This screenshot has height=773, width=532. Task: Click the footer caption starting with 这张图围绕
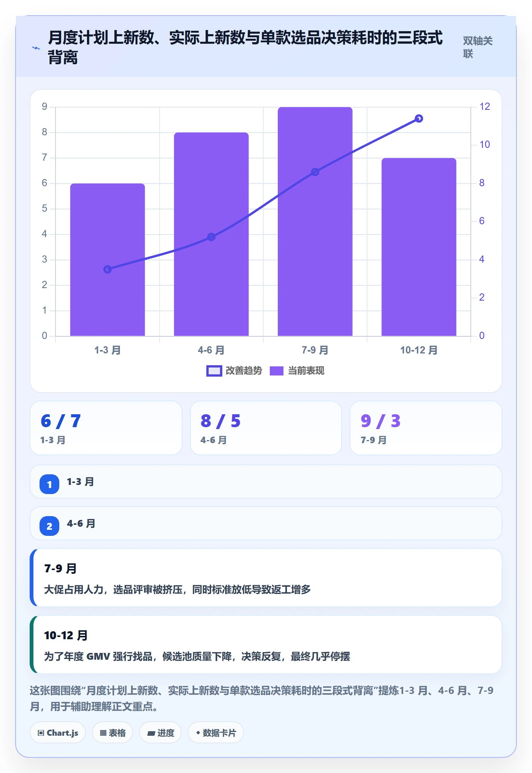[261, 699]
